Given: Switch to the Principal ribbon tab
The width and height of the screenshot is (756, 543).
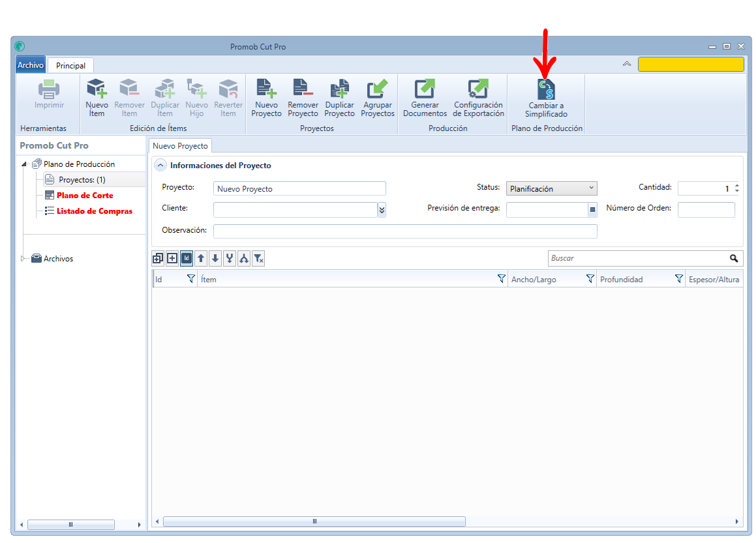Looking at the screenshot, I should 70,66.
